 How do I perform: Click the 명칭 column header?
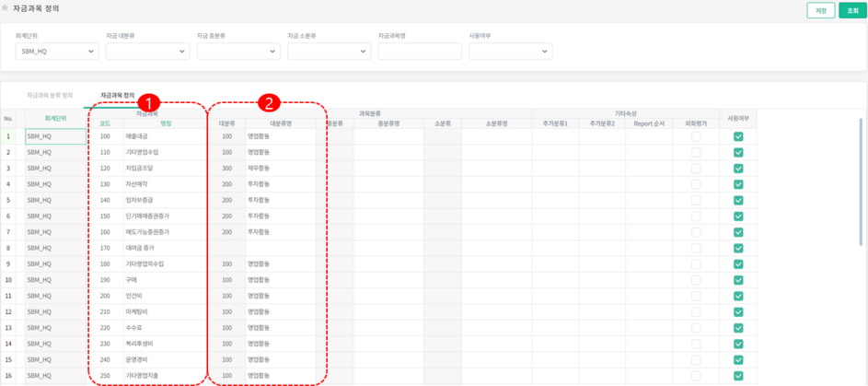(x=166, y=122)
